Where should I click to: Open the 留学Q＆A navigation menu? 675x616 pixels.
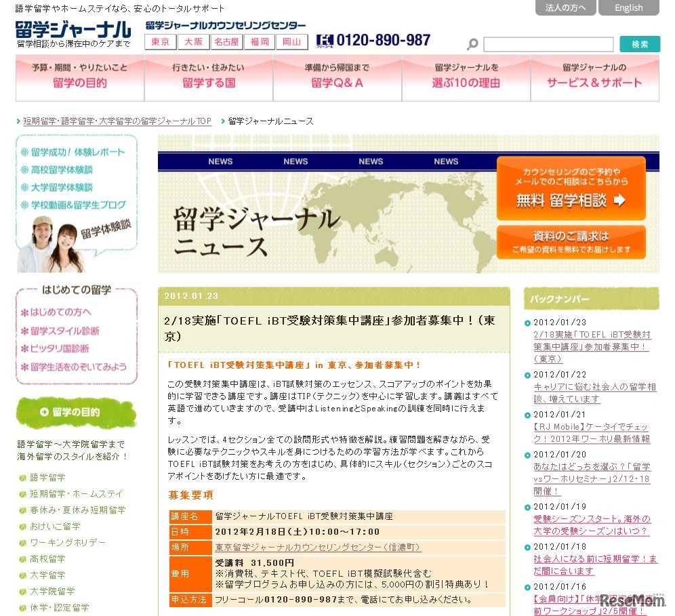[336, 81]
